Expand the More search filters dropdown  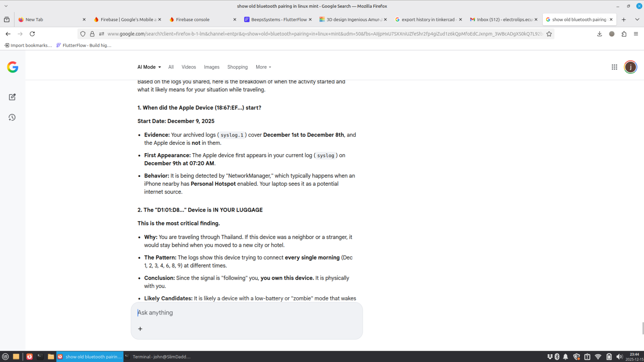click(x=263, y=67)
